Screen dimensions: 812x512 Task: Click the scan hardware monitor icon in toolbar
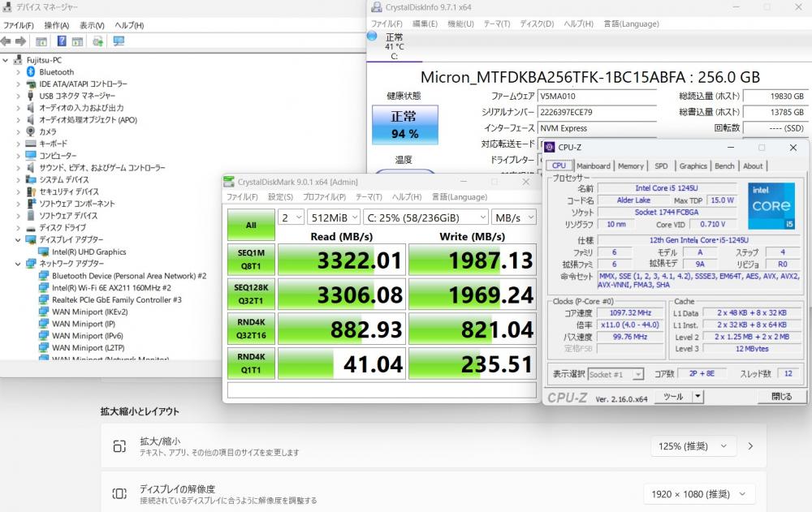point(119,41)
